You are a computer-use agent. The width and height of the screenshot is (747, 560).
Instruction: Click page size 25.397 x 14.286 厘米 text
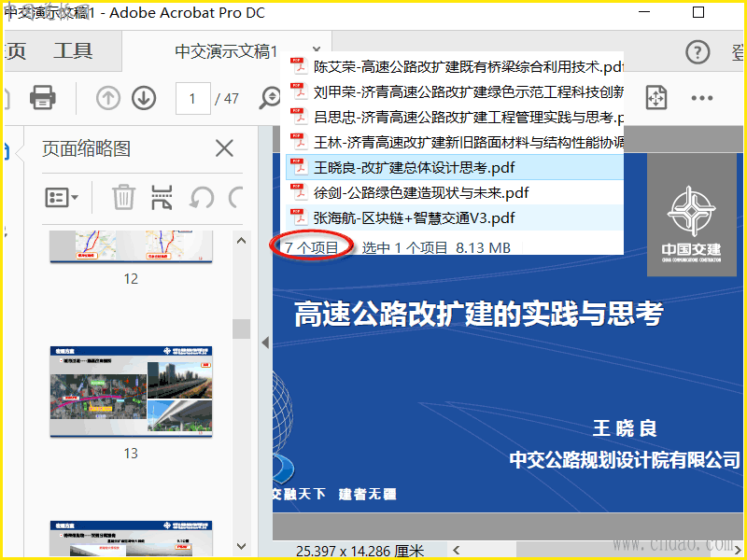coord(359,552)
